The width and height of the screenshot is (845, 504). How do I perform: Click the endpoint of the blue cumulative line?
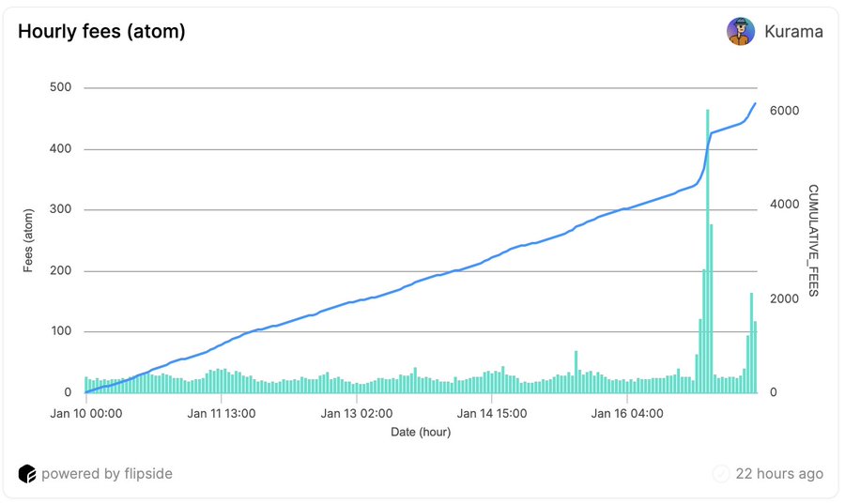(755, 103)
